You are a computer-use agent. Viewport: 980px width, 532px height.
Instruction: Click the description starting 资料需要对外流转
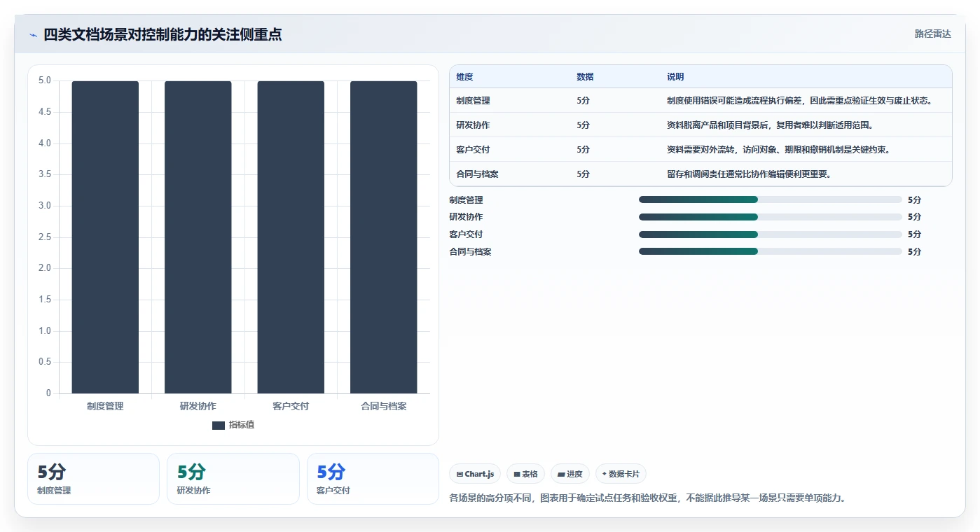pos(778,150)
